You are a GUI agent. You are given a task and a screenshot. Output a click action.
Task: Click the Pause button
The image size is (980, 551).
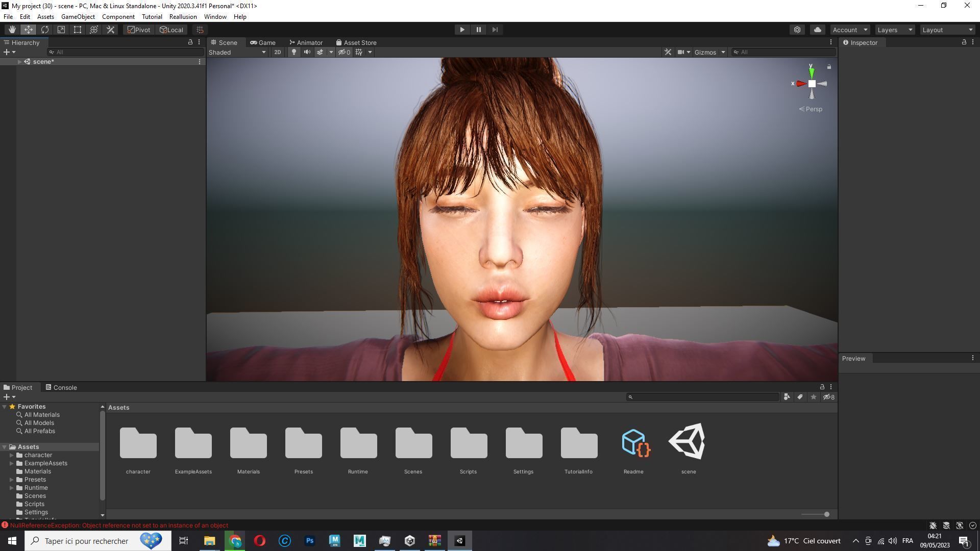pos(478,30)
